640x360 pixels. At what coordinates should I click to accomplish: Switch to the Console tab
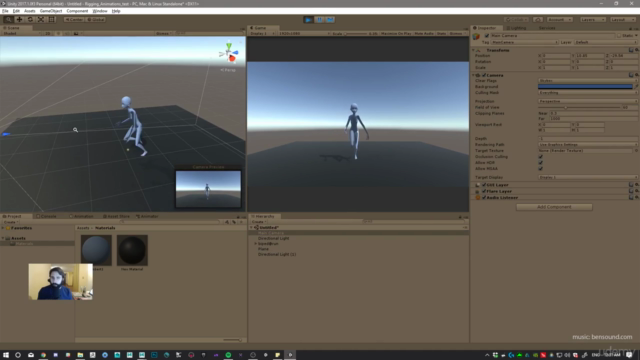(x=46, y=216)
